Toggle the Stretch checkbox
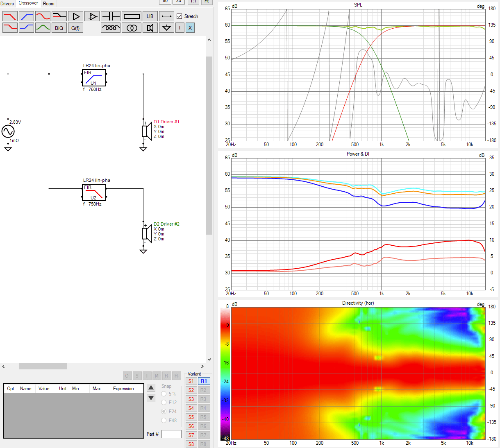Image resolution: width=500 pixels, height=448 pixels. coord(179,16)
